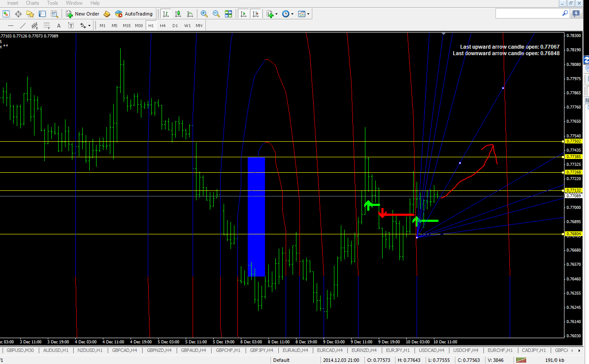Switch to the GBPUSD,M30 chart tab

tap(20, 350)
